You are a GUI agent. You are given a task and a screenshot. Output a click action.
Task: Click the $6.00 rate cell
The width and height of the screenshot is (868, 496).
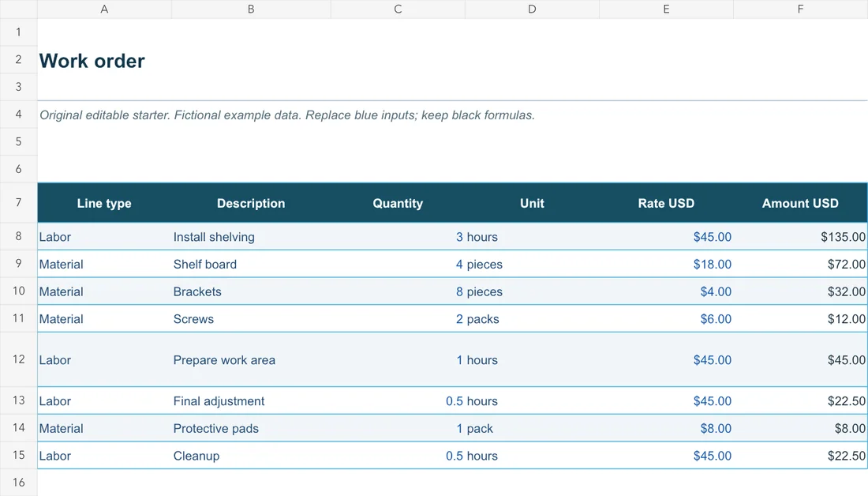coord(666,318)
